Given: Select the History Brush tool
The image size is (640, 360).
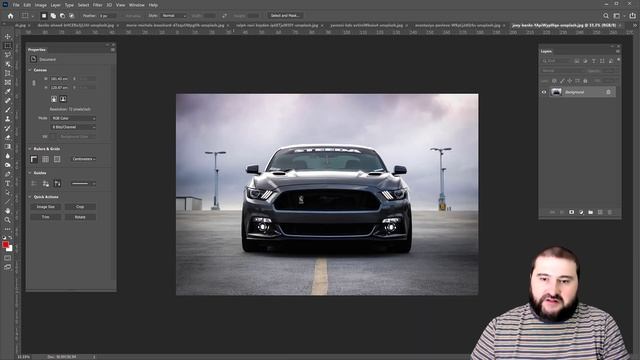Looking at the screenshot, I should click(7, 128).
